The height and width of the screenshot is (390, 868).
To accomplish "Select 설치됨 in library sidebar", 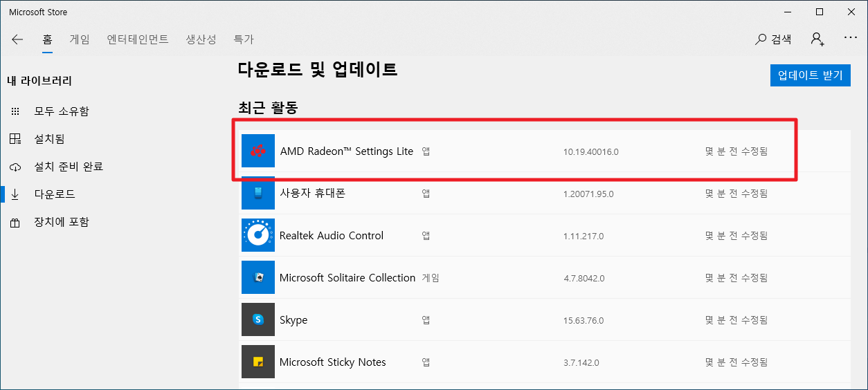I will [x=50, y=139].
